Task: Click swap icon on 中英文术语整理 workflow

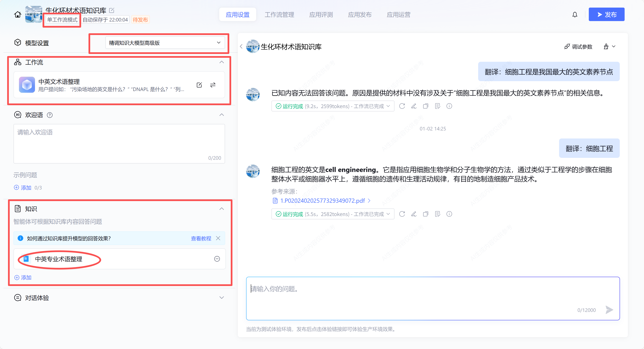Action: click(213, 85)
